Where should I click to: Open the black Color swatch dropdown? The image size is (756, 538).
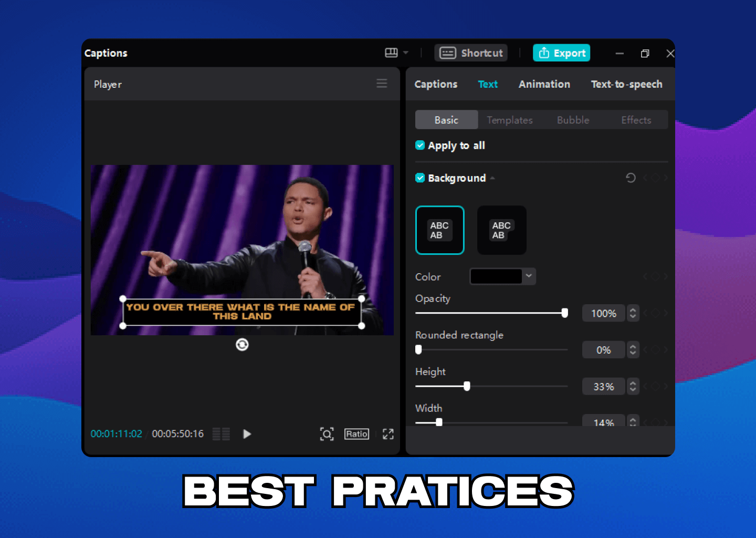(x=496, y=276)
